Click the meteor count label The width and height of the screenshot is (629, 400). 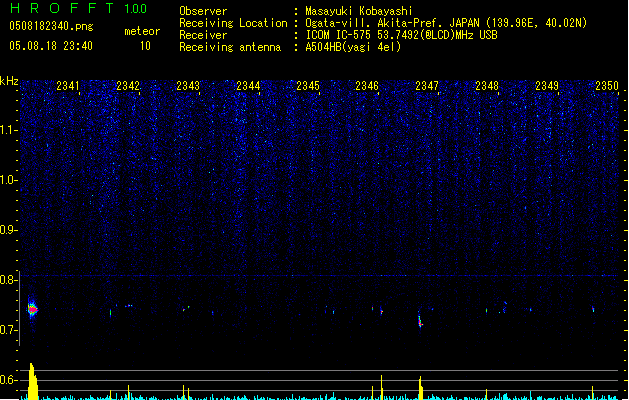[x=142, y=31]
